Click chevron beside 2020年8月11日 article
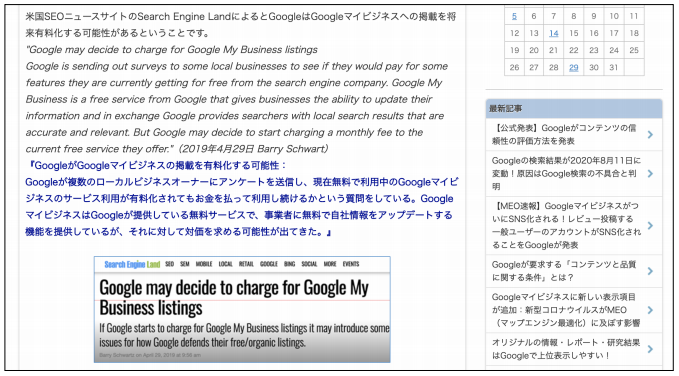 pos(650,174)
